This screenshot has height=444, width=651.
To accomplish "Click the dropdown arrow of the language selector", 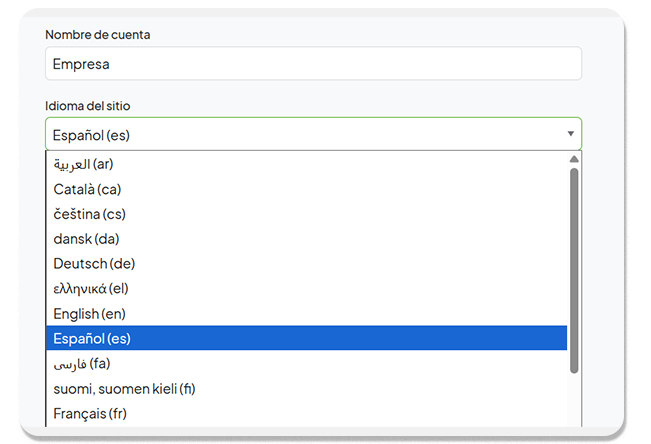I will (570, 134).
